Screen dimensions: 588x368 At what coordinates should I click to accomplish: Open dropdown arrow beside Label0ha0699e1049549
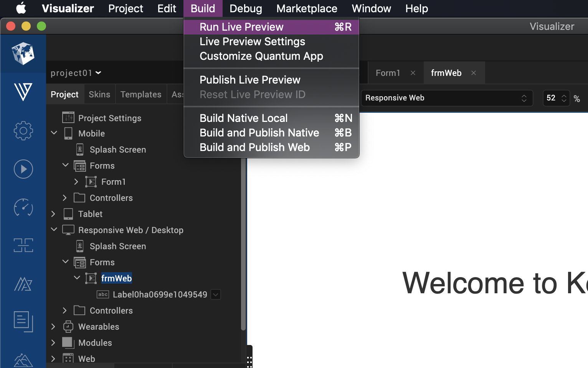216,294
